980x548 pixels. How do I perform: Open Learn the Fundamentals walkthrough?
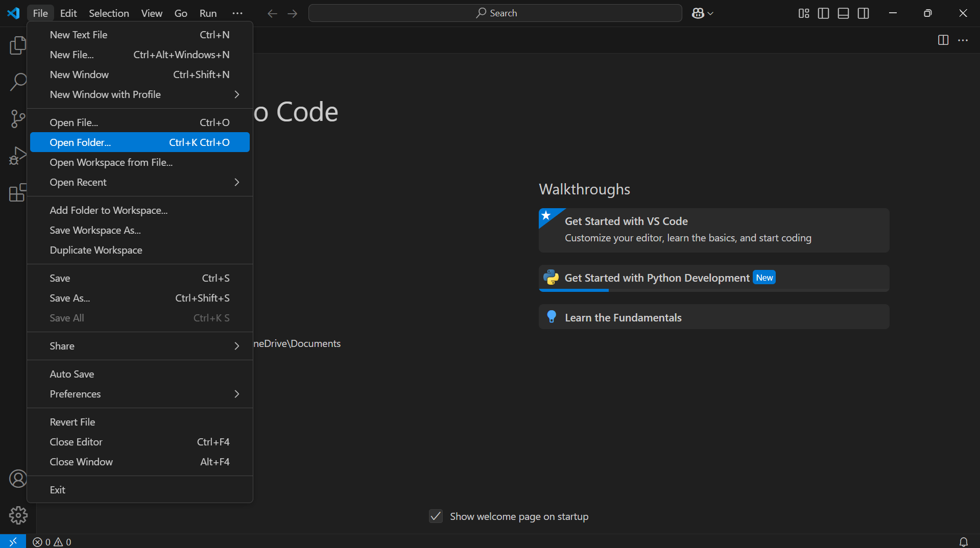(x=713, y=317)
